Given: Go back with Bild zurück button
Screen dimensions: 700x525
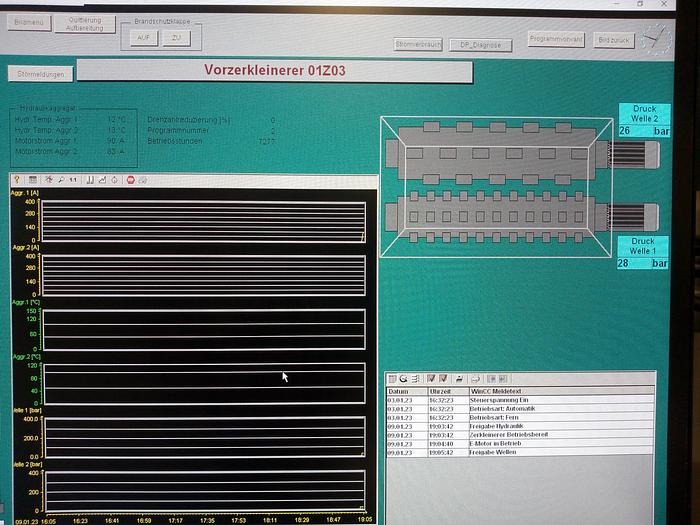Looking at the screenshot, I should [613, 38].
